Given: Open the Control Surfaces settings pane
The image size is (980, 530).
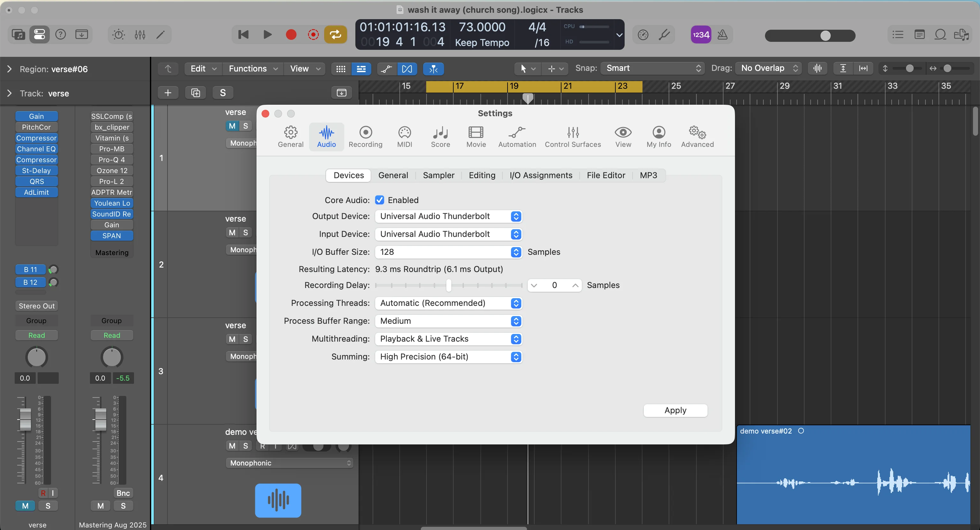Looking at the screenshot, I should pos(573,136).
